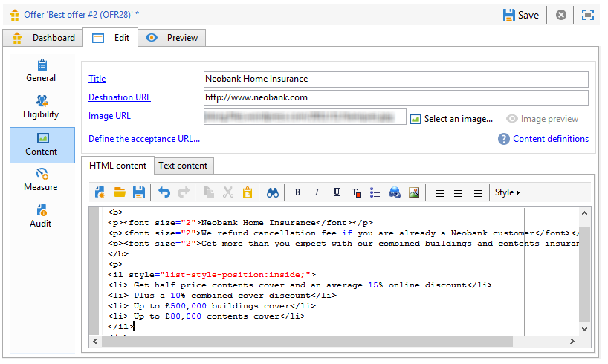Switch to the Edit tab
The image size is (608, 364).
tap(111, 38)
